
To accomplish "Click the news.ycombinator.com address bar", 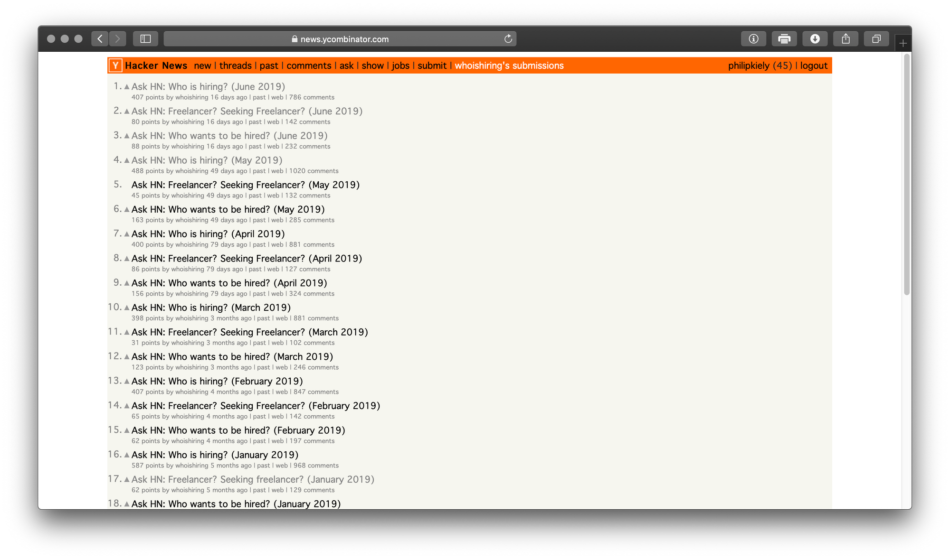I will pyautogui.click(x=340, y=39).
